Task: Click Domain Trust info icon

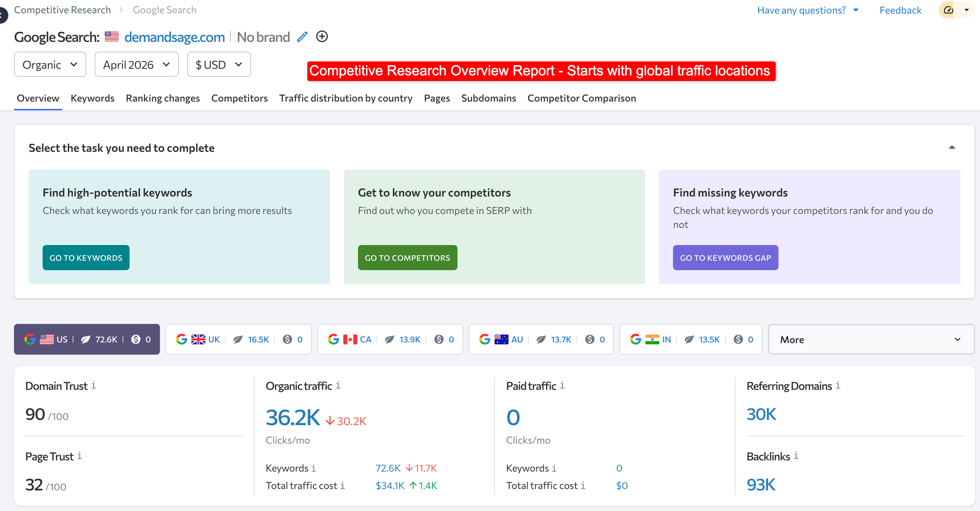Action: [x=94, y=385]
